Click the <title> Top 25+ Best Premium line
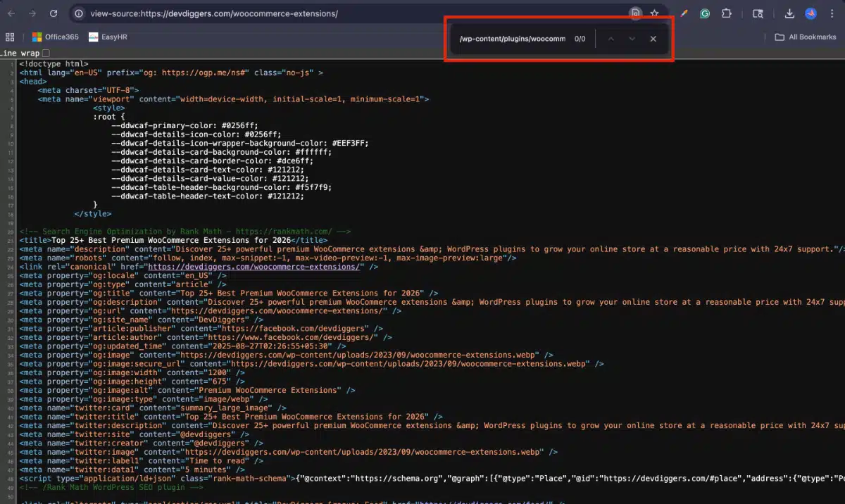Screen dimensions: 845x504 (173, 240)
